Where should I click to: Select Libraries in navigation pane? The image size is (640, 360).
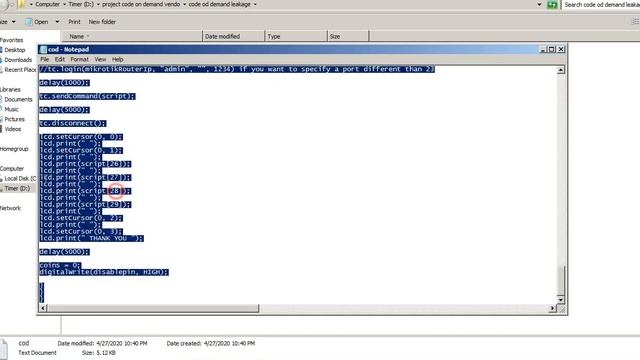click(x=10, y=89)
